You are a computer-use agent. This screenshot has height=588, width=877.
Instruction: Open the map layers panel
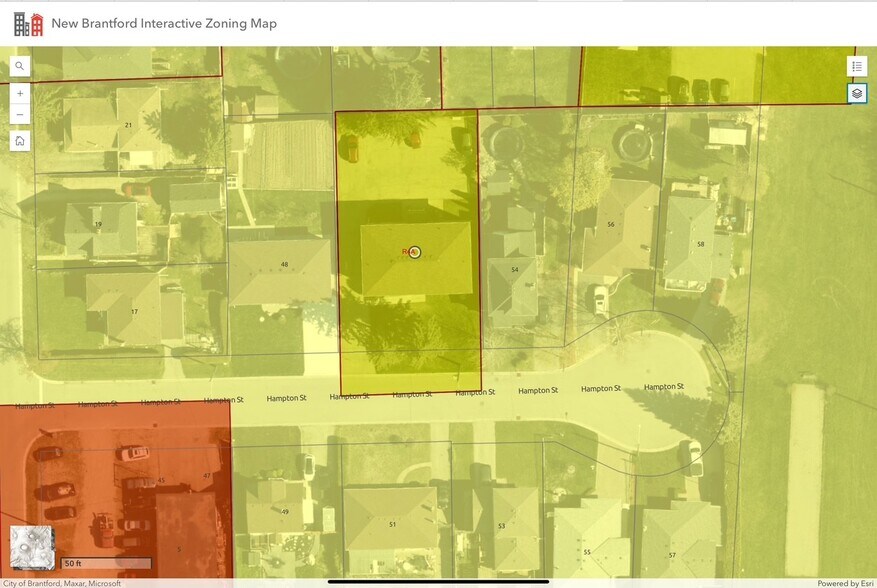click(856, 93)
